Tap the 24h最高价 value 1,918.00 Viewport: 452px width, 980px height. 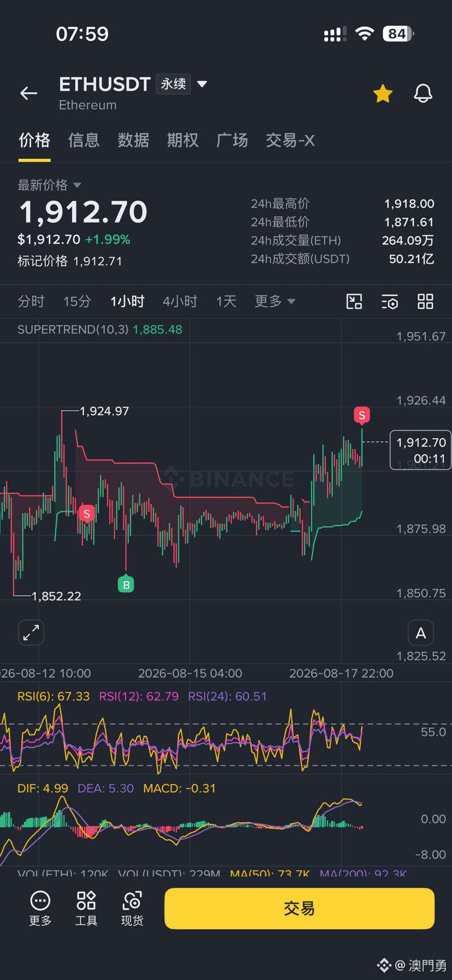pyautogui.click(x=409, y=204)
